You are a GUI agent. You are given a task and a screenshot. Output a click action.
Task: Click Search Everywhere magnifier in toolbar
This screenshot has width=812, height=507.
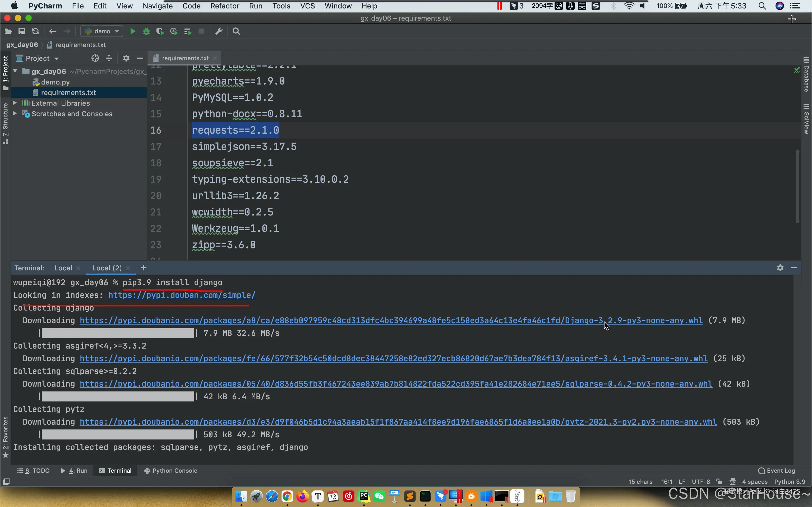[236, 31]
